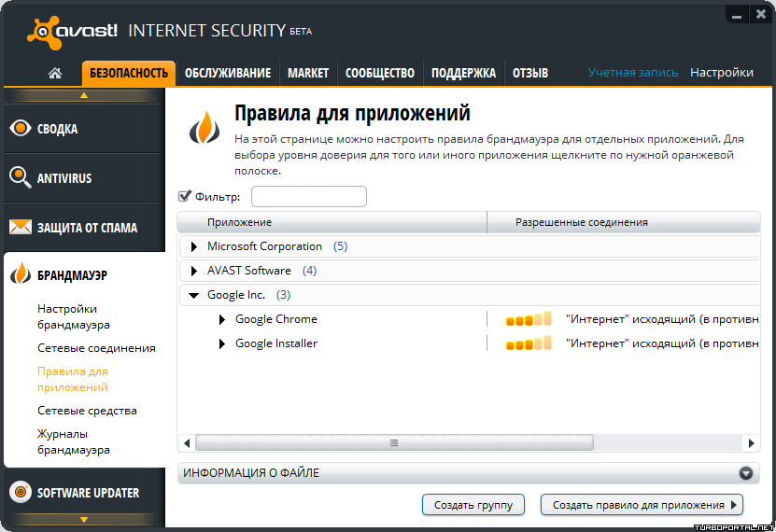The image size is (776, 532).
Task: Collapse the Google Inc. group
Action: click(x=193, y=295)
